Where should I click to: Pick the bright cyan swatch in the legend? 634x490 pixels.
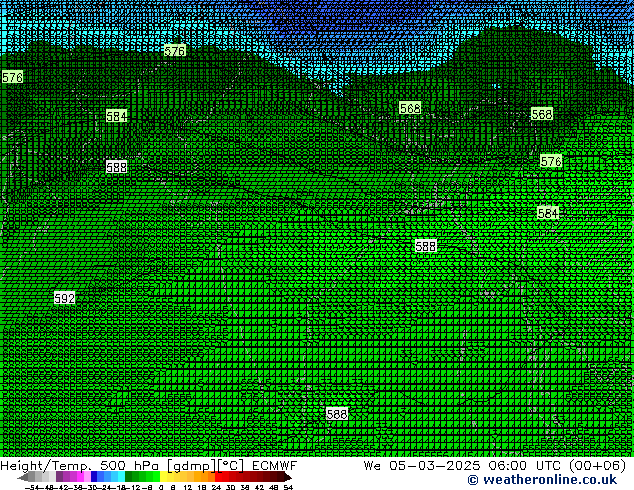point(121,476)
